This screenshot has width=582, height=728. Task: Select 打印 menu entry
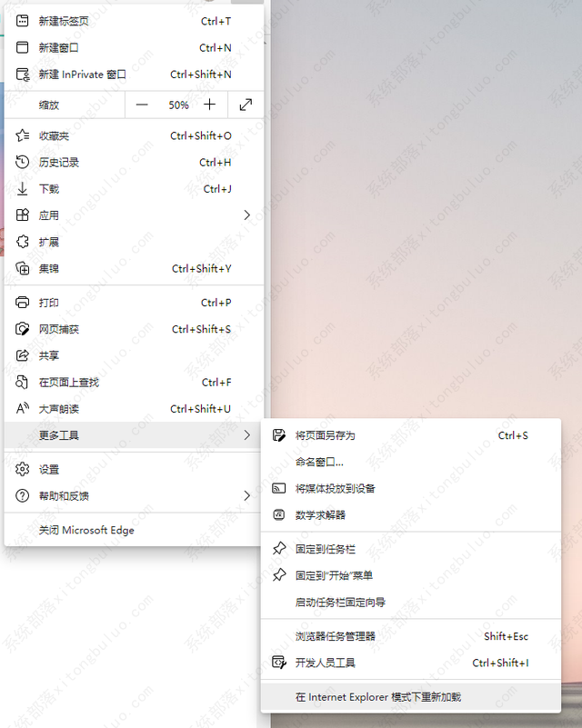coord(135,303)
